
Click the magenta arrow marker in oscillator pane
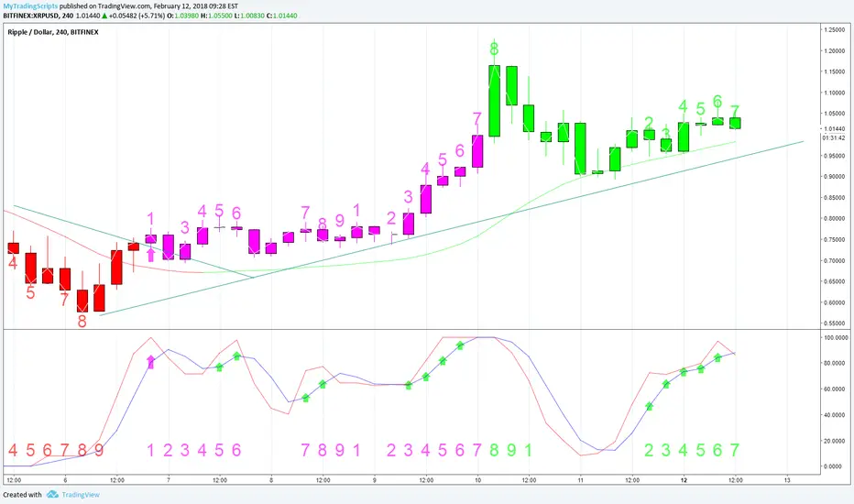[151, 362]
